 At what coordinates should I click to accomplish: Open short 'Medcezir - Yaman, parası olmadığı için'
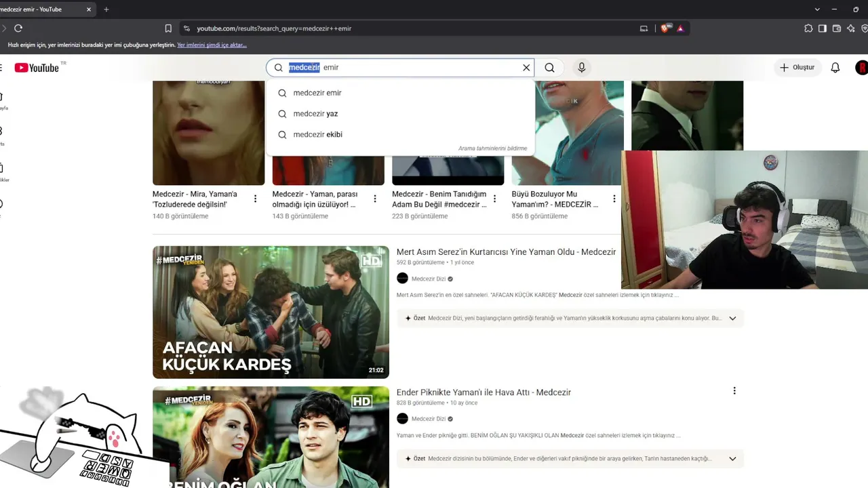click(x=315, y=199)
